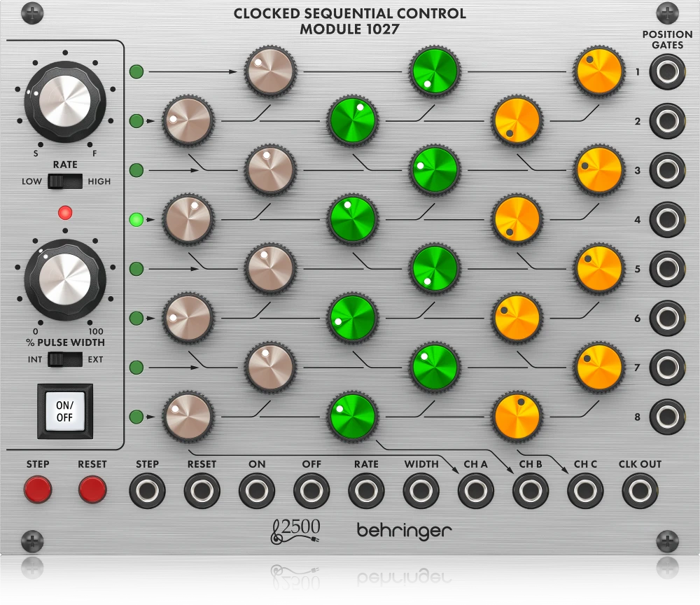Adjust step 2 silver channel A knob

coord(188,121)
